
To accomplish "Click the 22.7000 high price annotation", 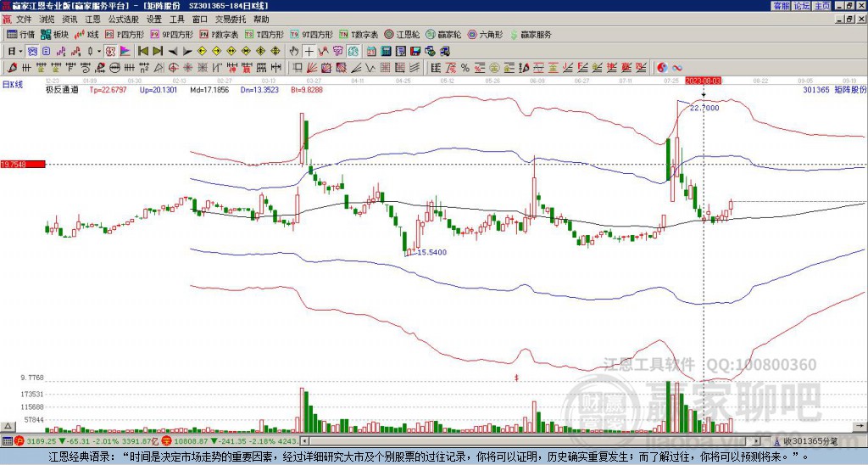I will click(704, 108).
